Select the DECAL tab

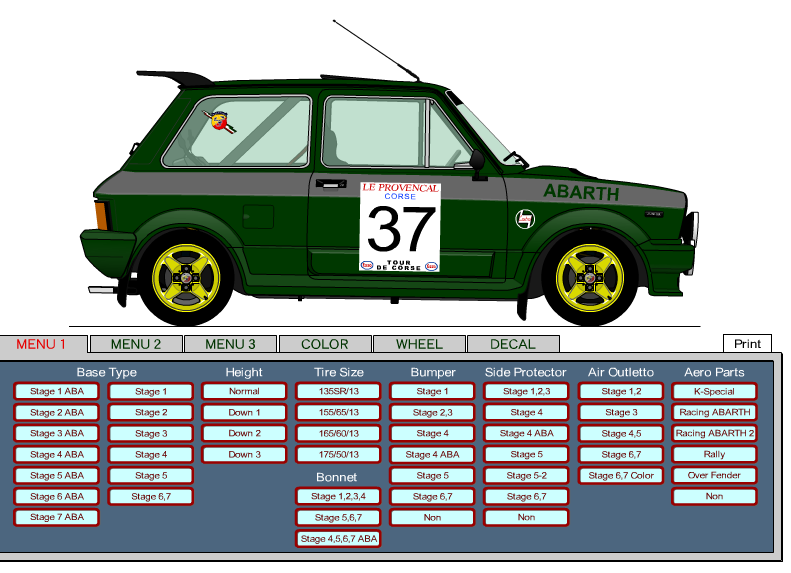pyautogui.click(x=512, y=344)
